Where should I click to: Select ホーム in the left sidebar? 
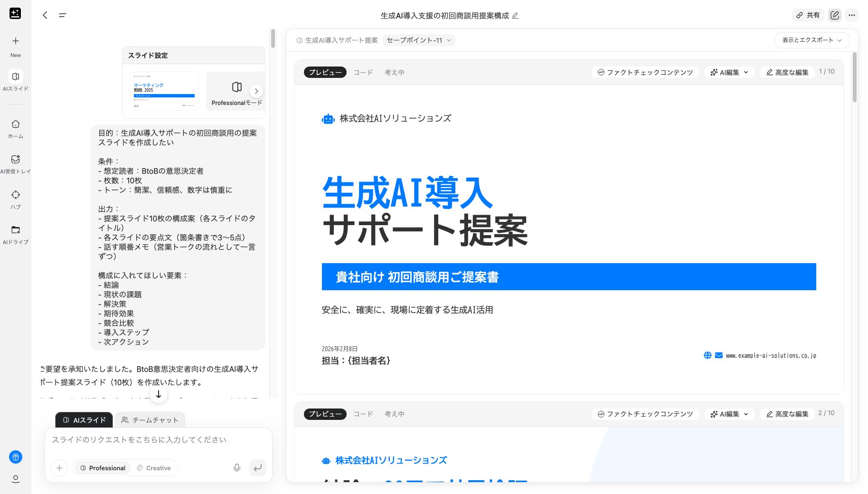pos(16,128)
